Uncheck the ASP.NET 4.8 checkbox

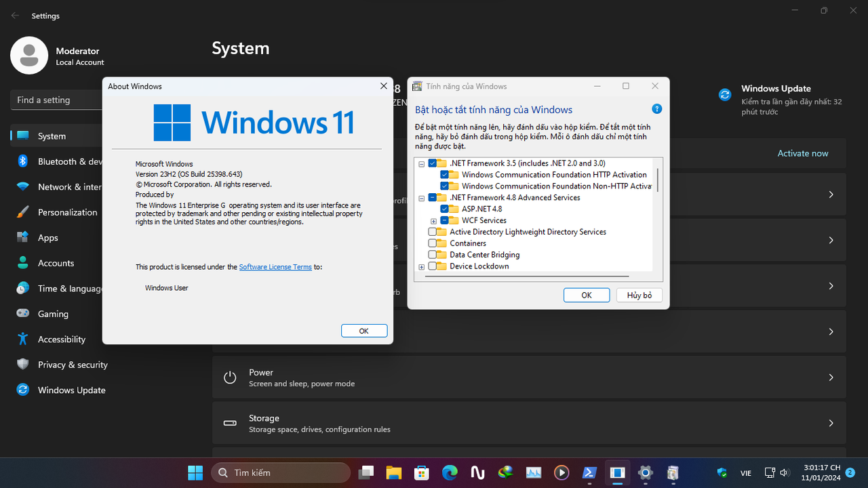coord(445,209)
